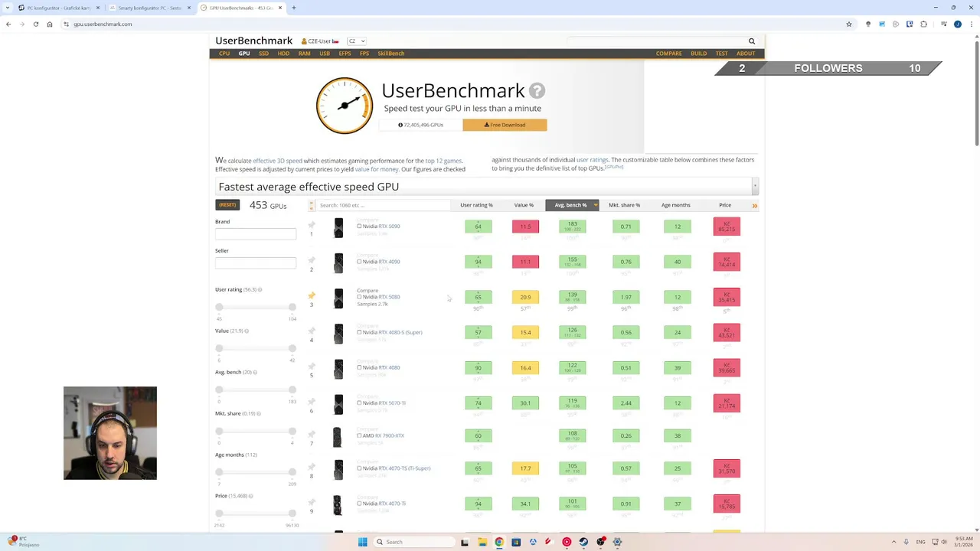Open the Windows Start menu
The image size is (980, 551).
[363, 542]
